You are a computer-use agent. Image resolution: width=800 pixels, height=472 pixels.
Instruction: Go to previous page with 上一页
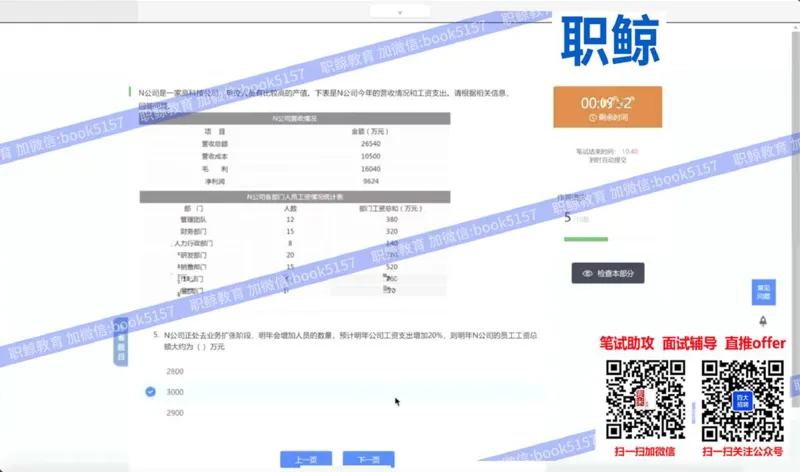(306, 459)
